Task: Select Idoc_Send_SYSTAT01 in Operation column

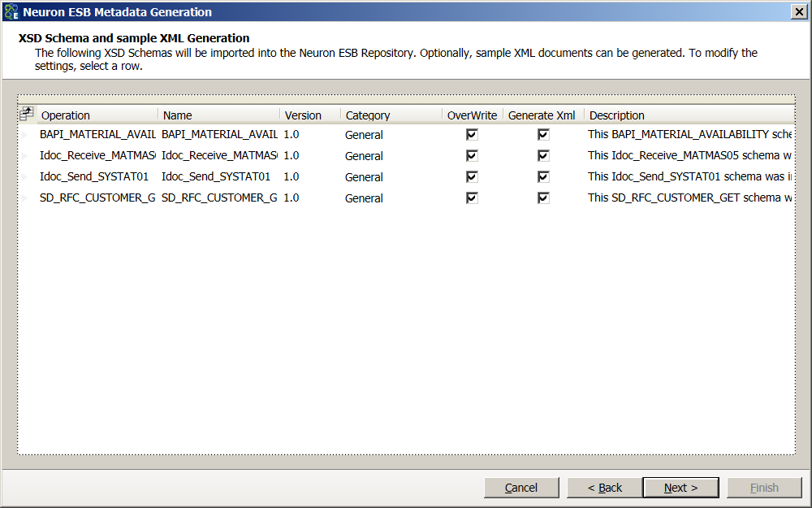Action: tap(94, 176)
